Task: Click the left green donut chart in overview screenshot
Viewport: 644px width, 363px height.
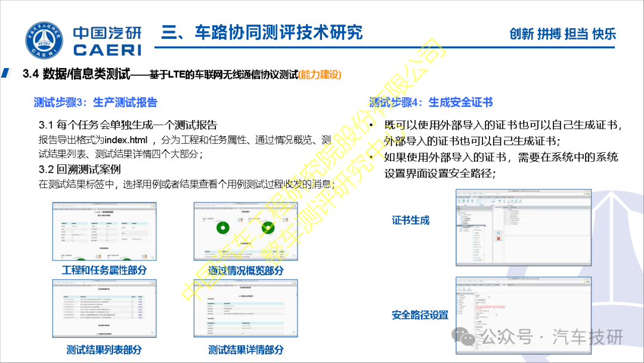Action: (222, 227)
